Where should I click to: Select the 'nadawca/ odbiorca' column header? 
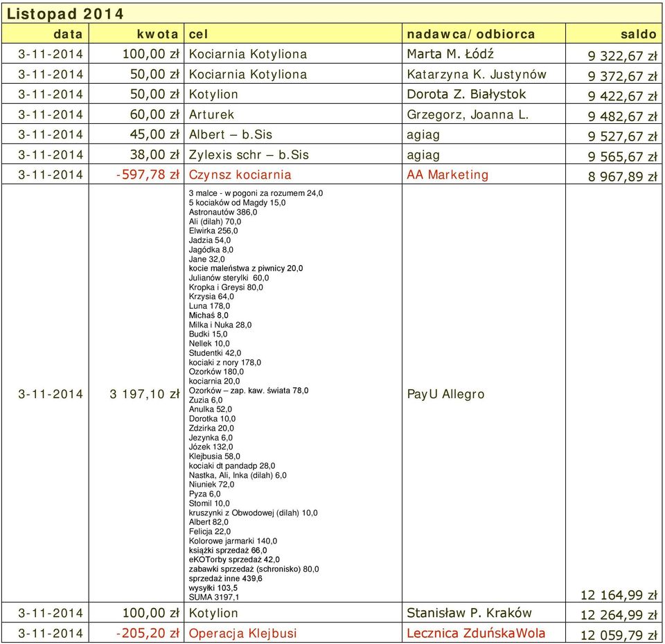[471, 34]
